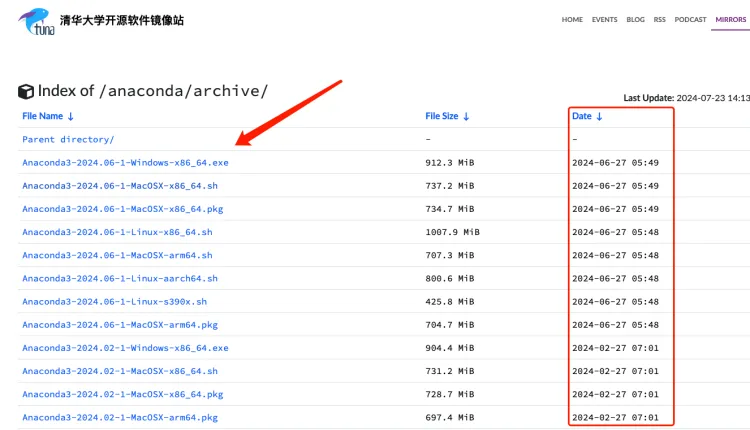Click the 912.3 MiB file size
750x430 pixels.
point(450,163)
